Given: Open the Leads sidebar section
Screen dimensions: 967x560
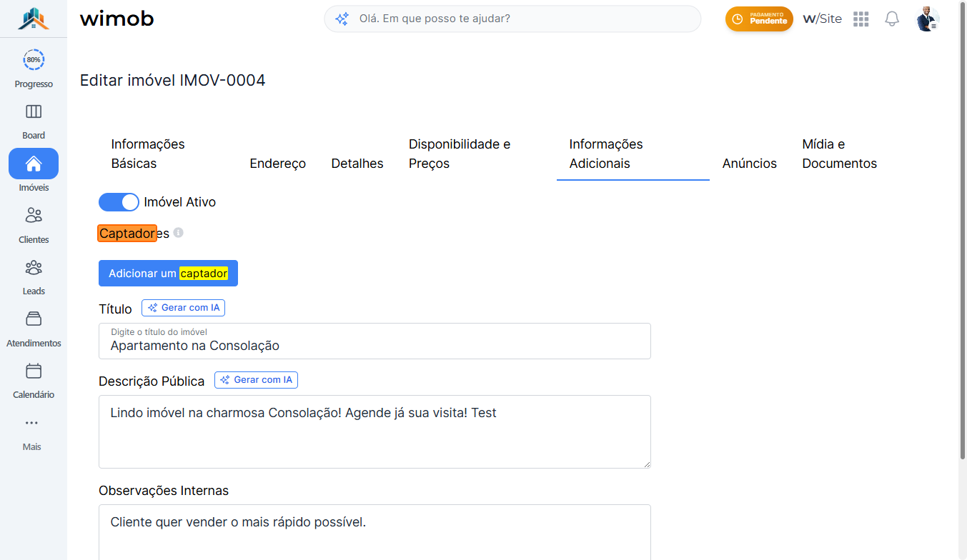Looking at the screenshot, I should click(x=34, y=276).
